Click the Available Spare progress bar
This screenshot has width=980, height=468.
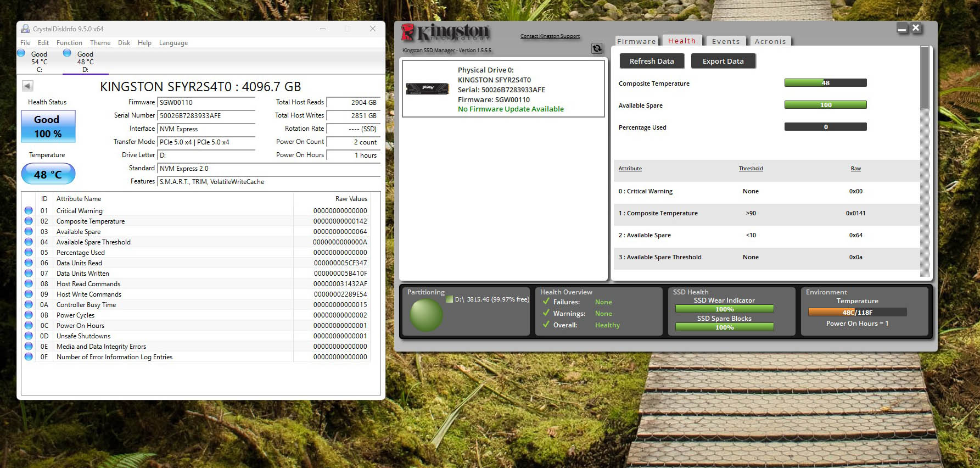click(826, 105)
